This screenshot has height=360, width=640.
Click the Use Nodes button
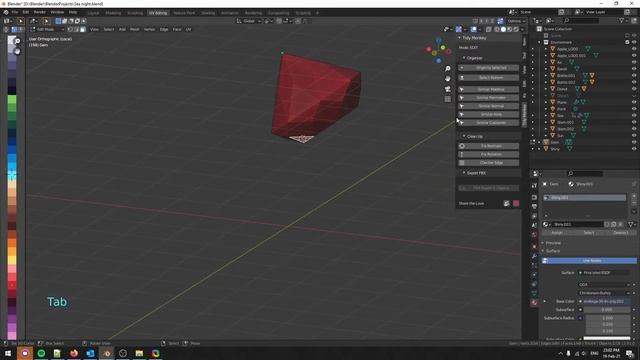(x=589, y=260)
